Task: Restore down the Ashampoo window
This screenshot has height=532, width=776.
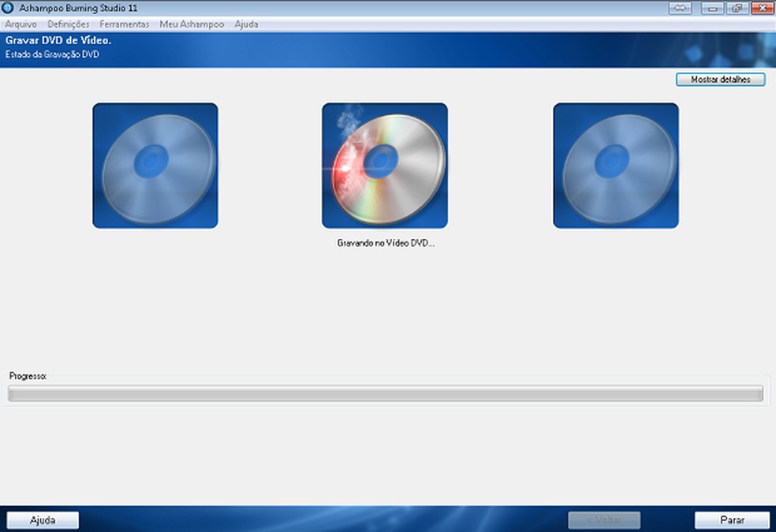Action: coord(737,8)
